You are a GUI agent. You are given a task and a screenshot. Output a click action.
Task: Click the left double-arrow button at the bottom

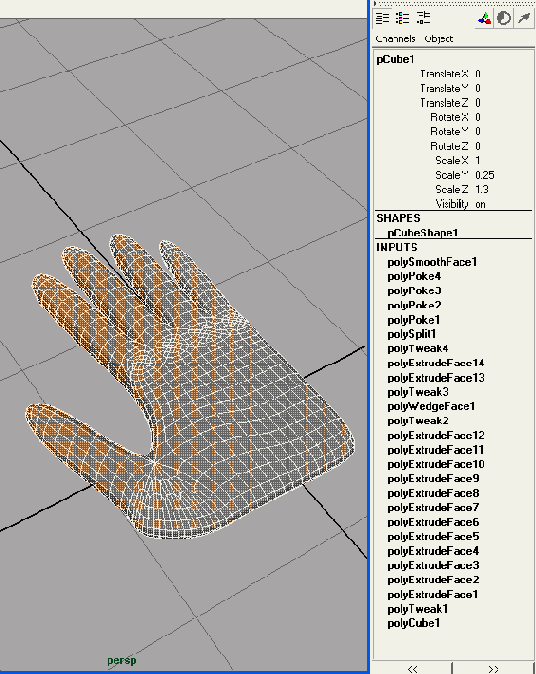point(412,668)
